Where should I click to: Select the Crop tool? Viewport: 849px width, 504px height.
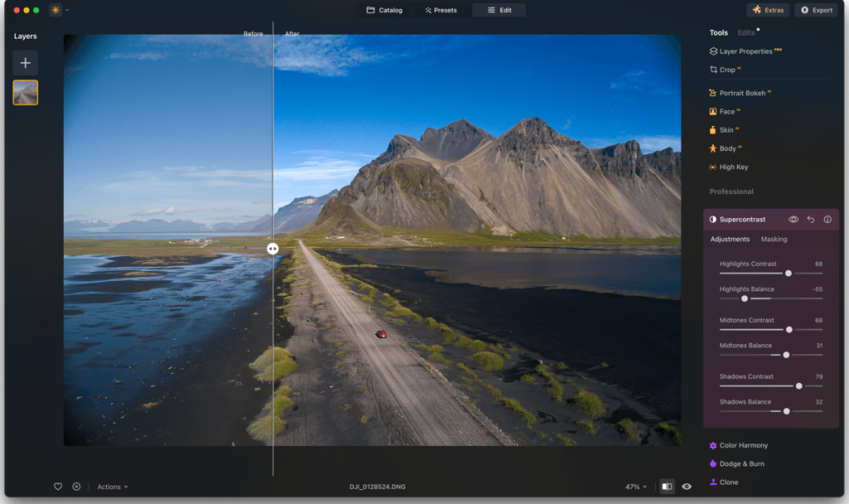(725, 70)
